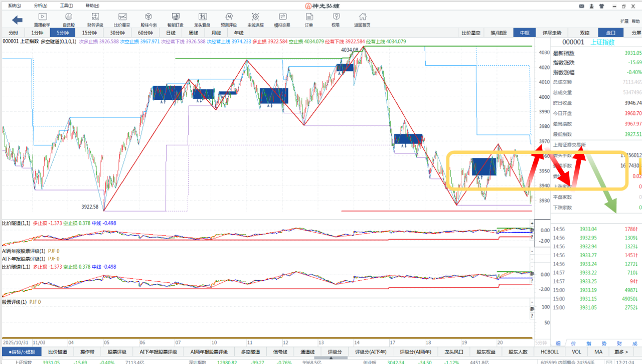Click the 返回首页 home icon
Viewport: 642px width, 364px height.
(362, 20)
